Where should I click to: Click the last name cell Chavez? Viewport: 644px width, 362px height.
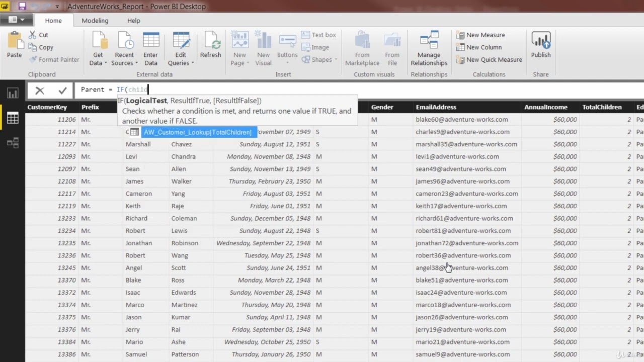tap(191, 144)
